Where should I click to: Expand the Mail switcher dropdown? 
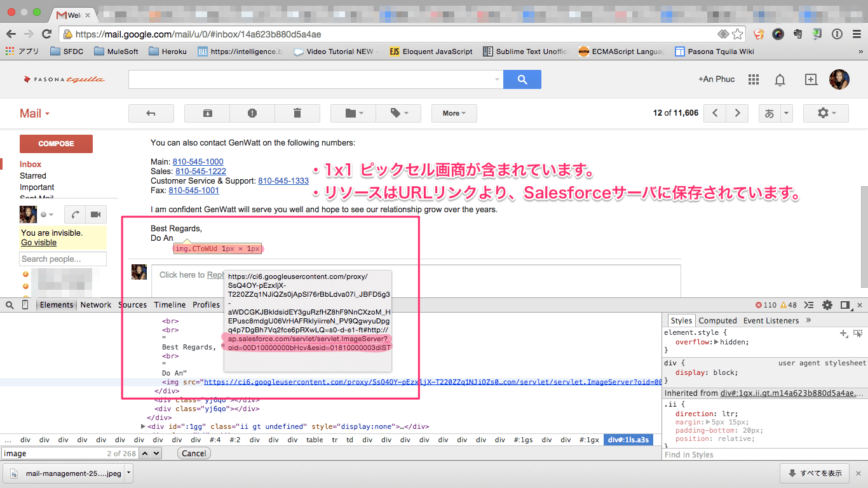pyautogui.click(x=47, y=114)
